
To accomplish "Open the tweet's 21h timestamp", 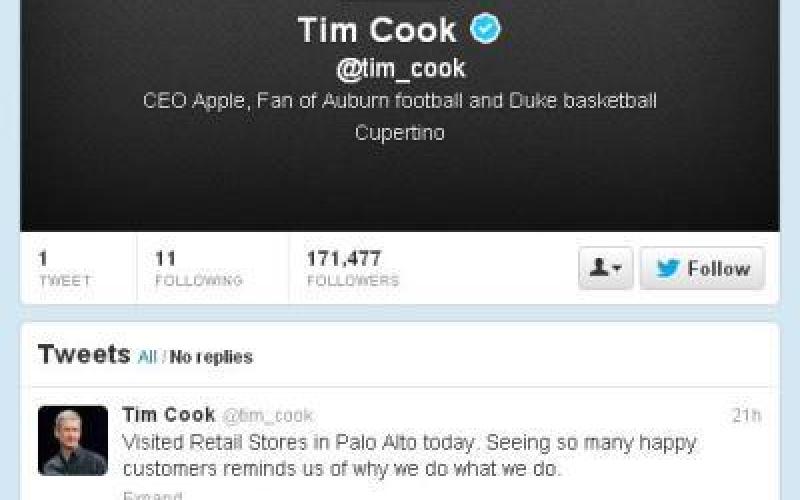I will click(746, 415).
